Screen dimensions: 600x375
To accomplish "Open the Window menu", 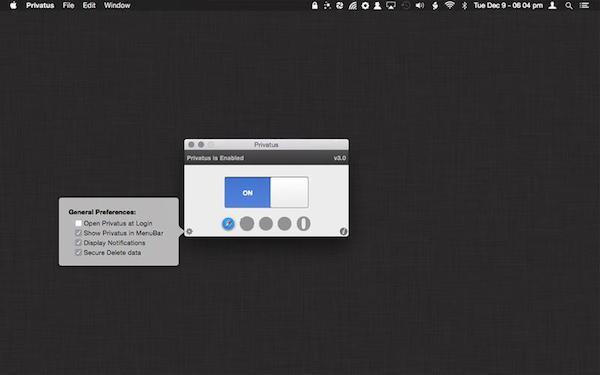I will pos(117,5).
